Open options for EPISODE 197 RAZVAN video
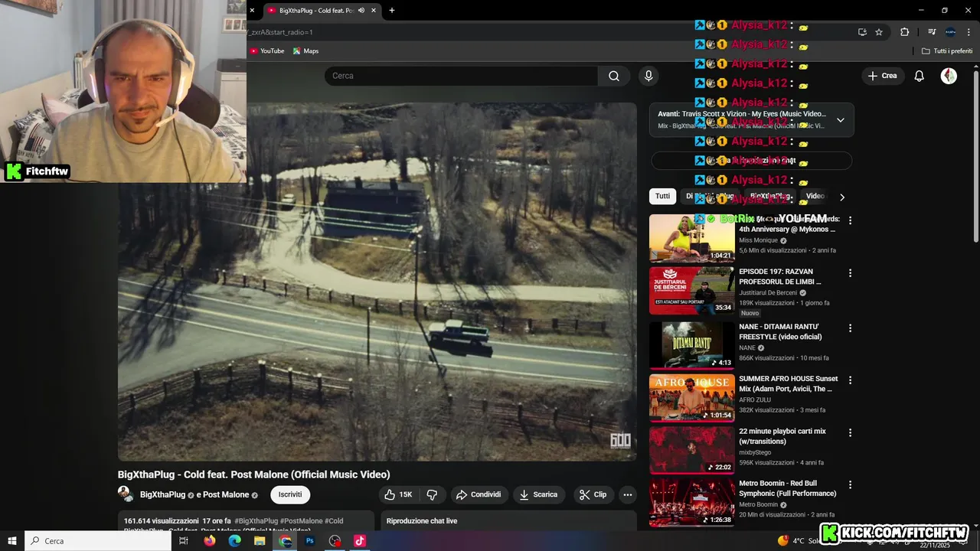This screenshot has height=551, width=980. [850, 273]
